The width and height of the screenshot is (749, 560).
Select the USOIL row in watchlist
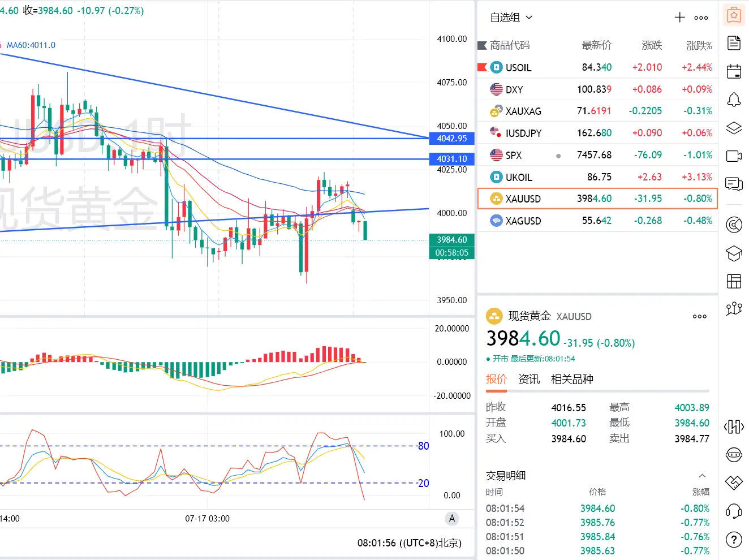click(x=597, y=67)
